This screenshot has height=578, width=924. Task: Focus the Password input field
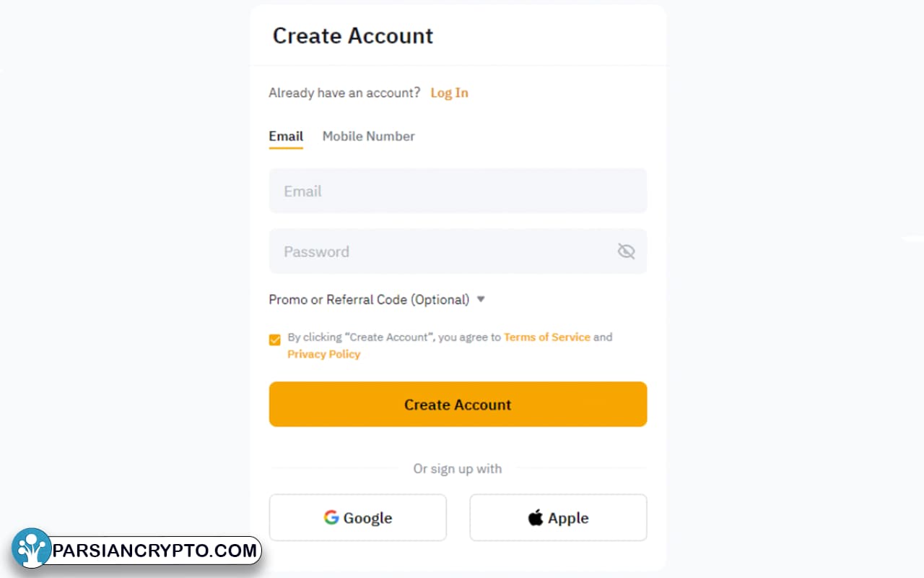[x=440, y=251]
